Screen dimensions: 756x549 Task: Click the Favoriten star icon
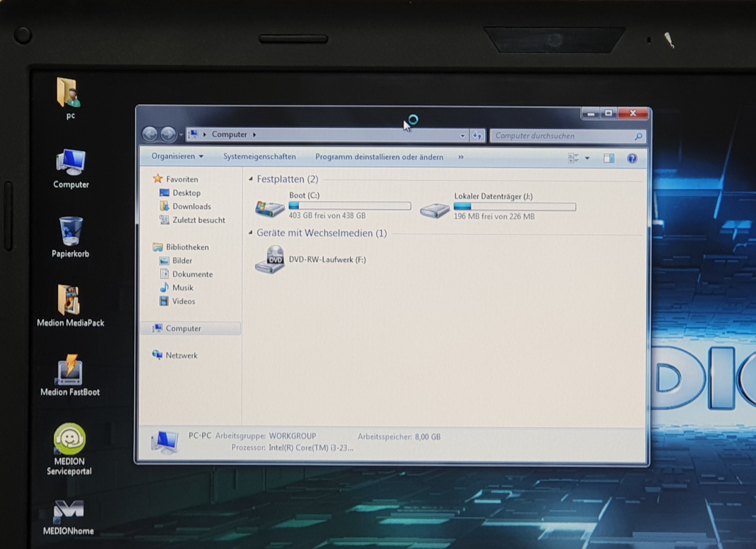coord(157,178)
